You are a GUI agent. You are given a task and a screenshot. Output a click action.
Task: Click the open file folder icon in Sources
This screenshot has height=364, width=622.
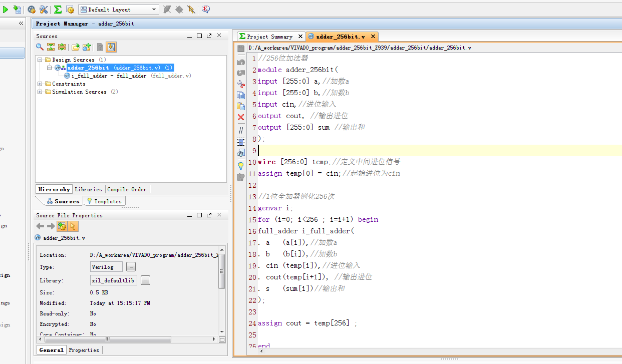click(75, 47)
